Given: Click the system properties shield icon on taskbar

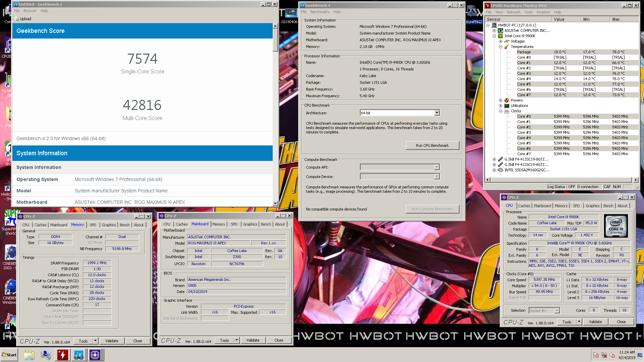Looking at the screenshot, I should pyautogui.click(x=46, y=355).
